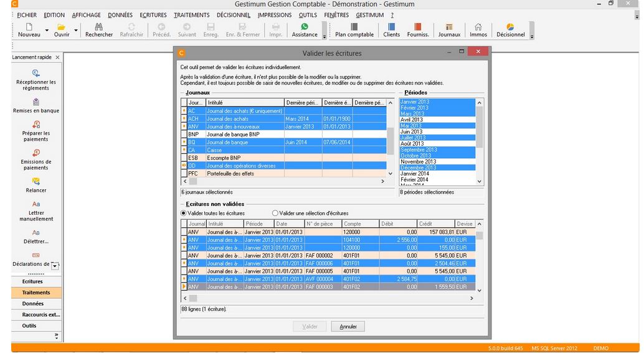644x353 pixels.
Task: Open the Ouvrir dropdown arrow
Action: 75,31
